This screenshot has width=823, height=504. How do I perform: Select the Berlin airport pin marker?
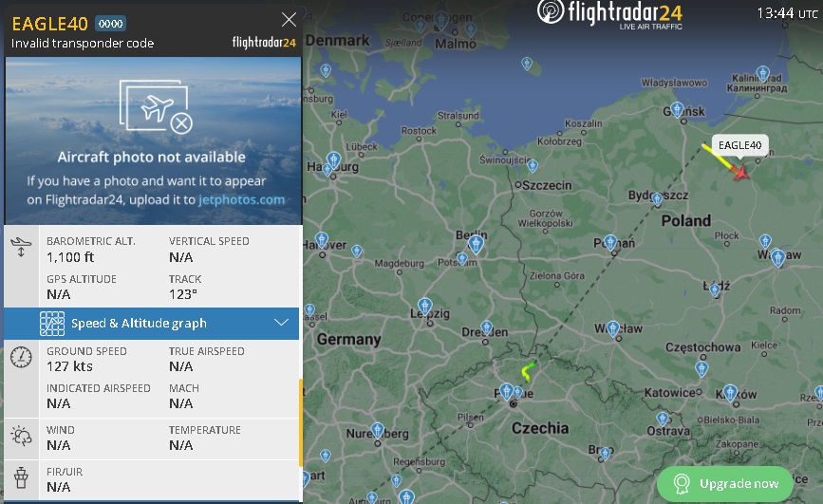477,244
